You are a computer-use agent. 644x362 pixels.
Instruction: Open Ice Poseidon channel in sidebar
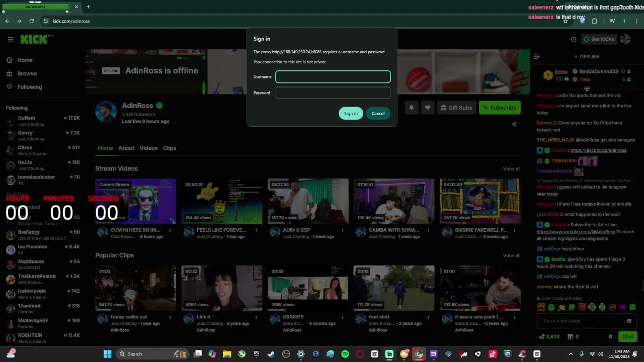coord(43,250)
